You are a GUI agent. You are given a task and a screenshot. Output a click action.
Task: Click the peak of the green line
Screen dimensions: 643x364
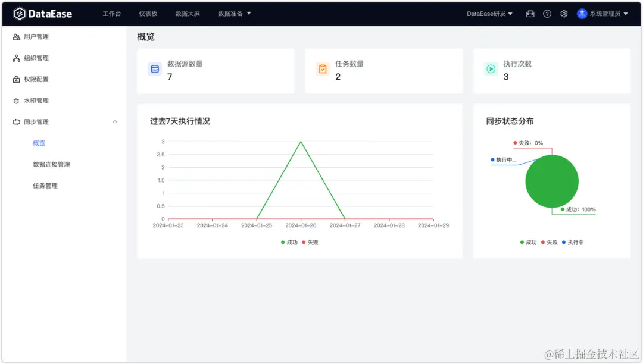(x=301, y=142)
